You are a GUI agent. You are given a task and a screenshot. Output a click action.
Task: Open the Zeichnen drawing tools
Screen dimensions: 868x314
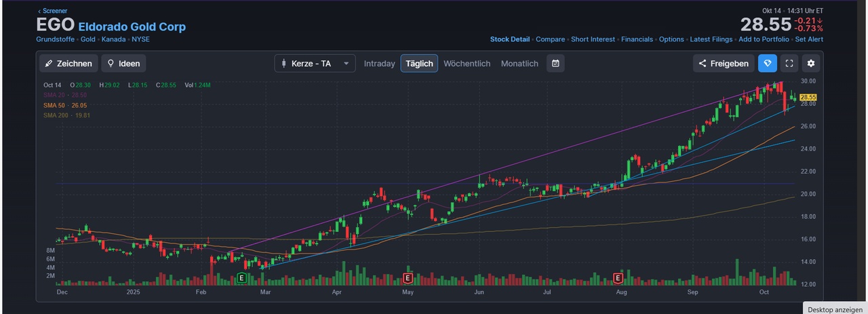[x=68, y=63]
